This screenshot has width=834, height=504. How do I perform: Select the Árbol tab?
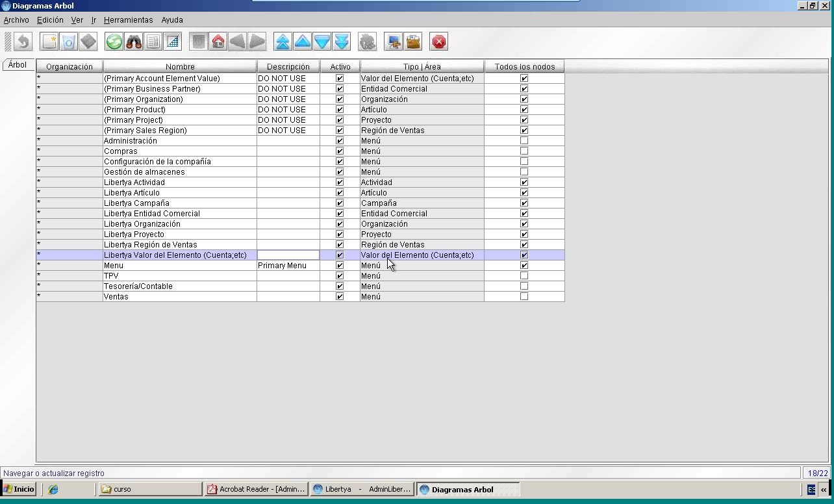(x=18, y=65)
